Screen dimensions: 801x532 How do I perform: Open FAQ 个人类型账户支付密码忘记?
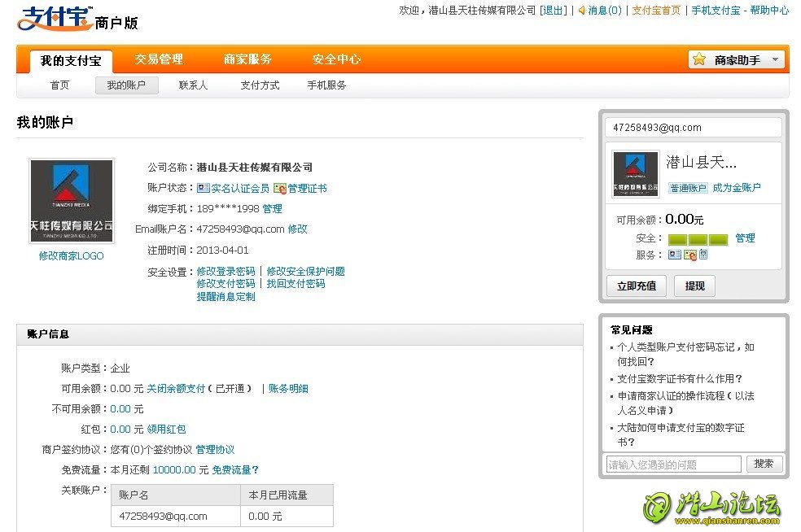[685, 355]
